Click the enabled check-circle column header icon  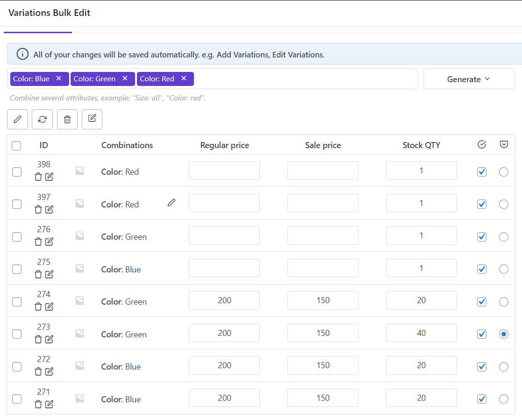482,144
